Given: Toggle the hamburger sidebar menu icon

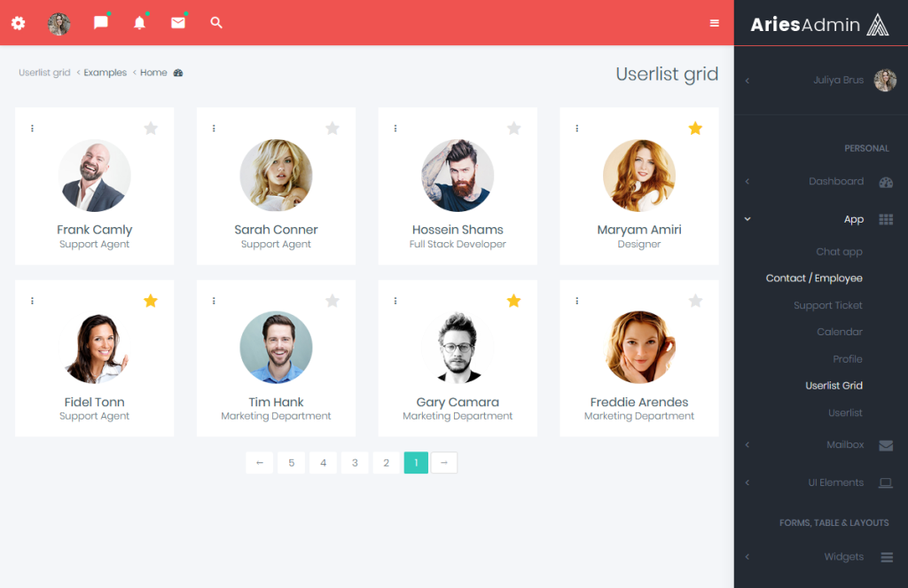Looking at the screenshot, I should (x=715, y=23).
